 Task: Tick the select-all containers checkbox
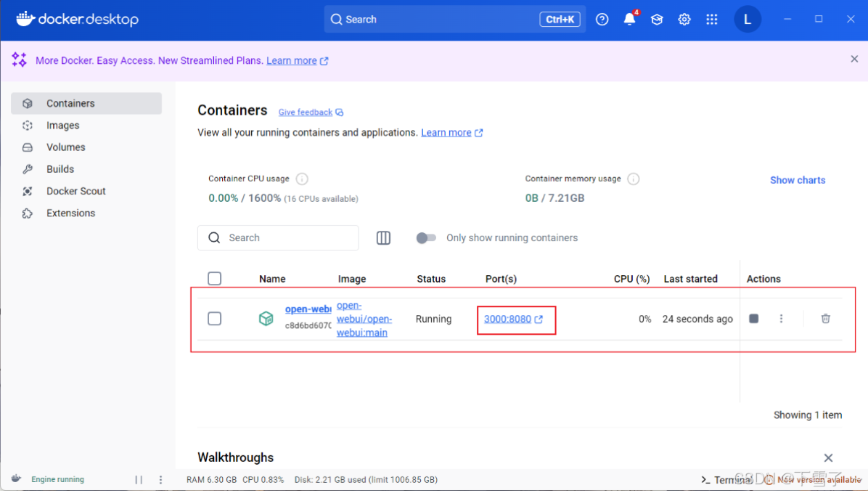pyautogui.click(x=214, y=280)
